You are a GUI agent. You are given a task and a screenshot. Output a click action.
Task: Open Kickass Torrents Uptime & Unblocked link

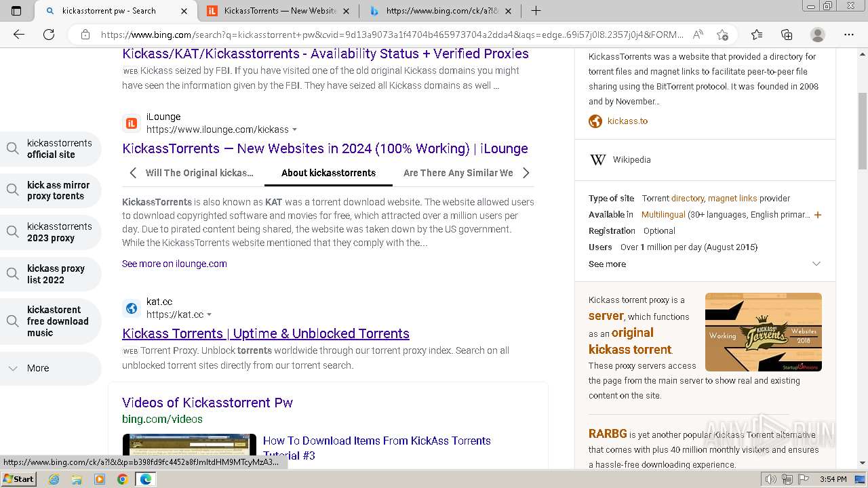pos(266,333)
